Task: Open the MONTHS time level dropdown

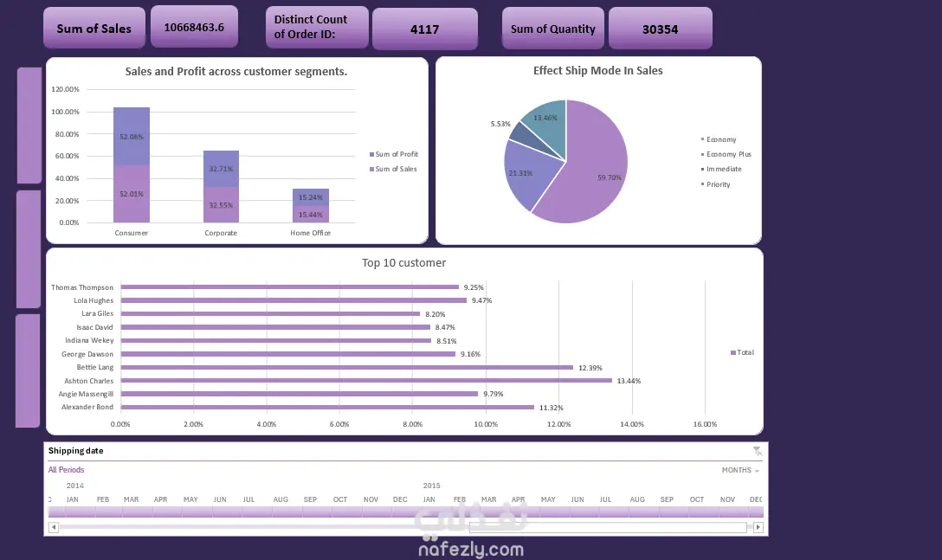Action: click(x=741, y=470)
